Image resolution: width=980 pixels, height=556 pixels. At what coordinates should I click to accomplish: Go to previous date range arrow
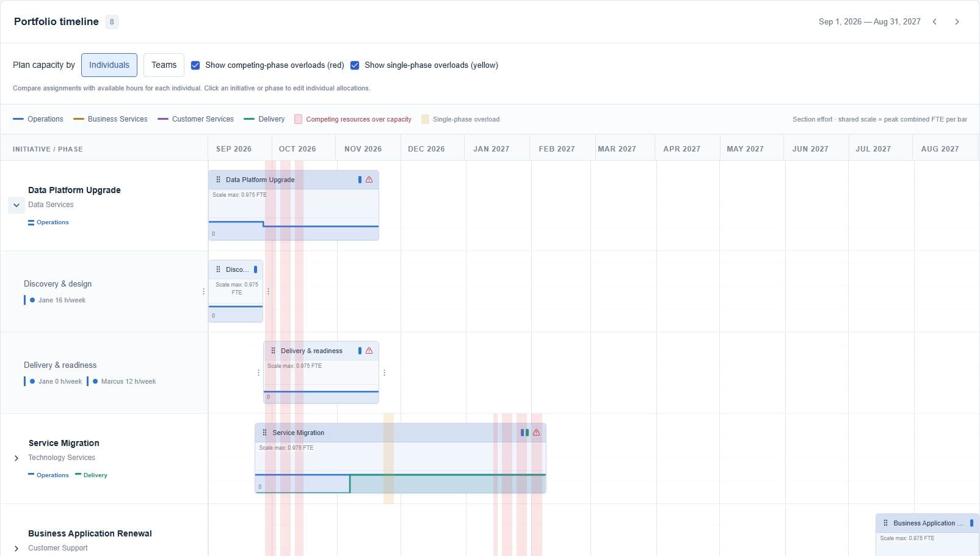[x=934, y=21]
